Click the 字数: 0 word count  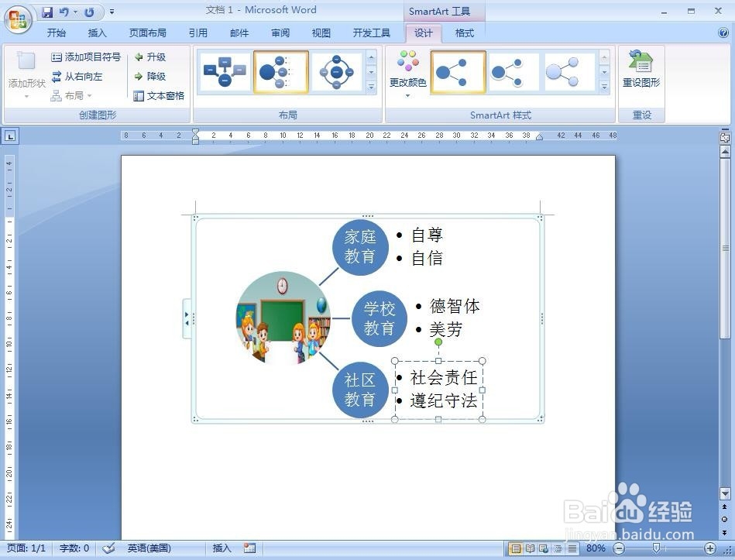click(x=74, y=548)
